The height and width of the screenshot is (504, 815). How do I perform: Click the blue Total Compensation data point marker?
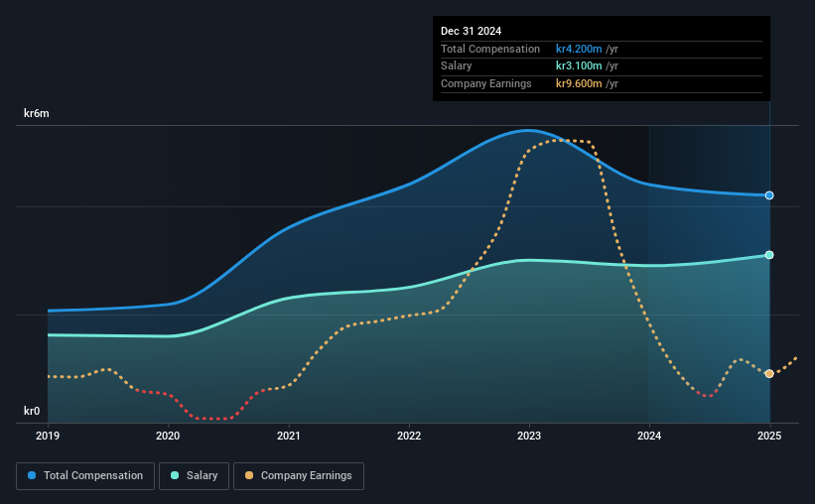769,195
